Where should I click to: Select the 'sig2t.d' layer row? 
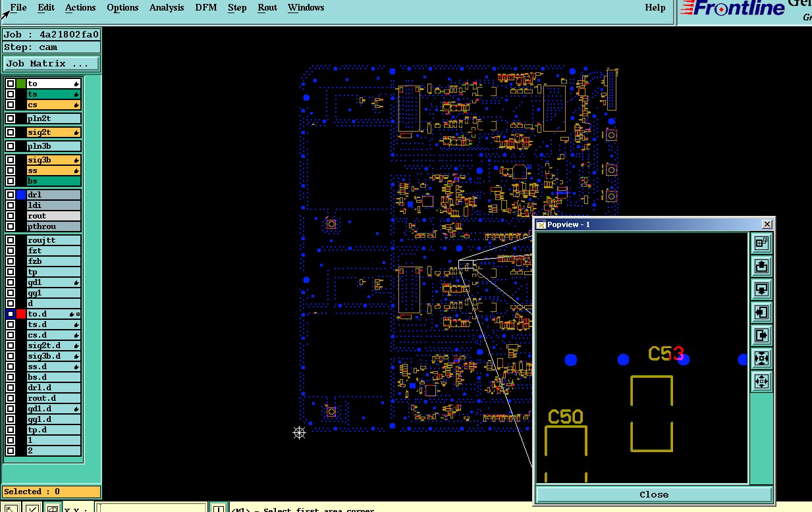click(54, 346)
